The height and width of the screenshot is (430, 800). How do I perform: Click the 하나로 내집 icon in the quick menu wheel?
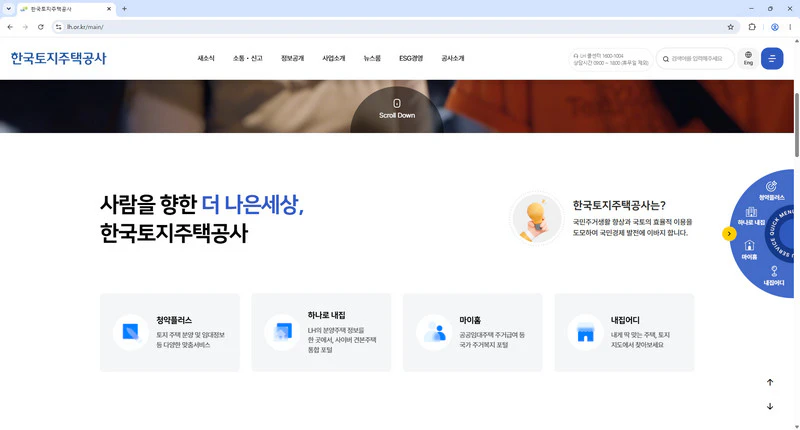[x=751, y=212]
